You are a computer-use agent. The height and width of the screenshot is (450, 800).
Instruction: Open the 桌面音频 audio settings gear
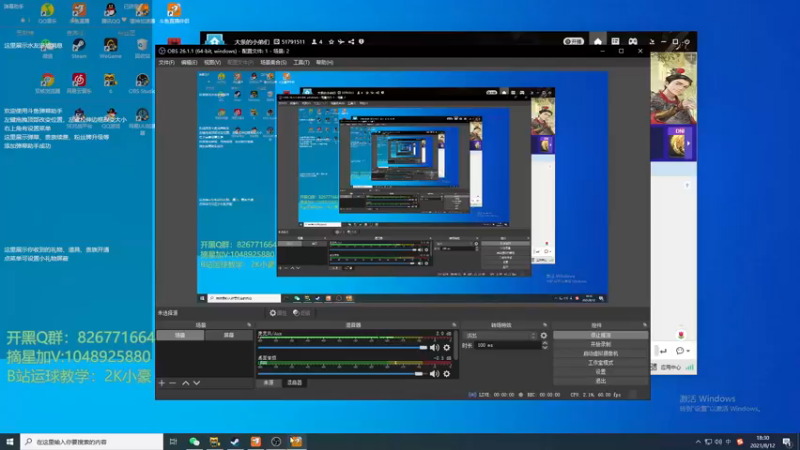point(447,373)
